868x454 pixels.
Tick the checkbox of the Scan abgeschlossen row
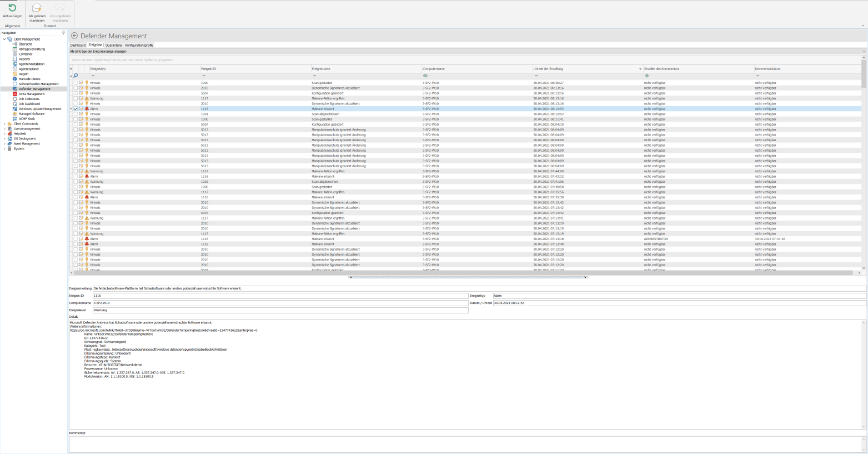coord(76,114)
